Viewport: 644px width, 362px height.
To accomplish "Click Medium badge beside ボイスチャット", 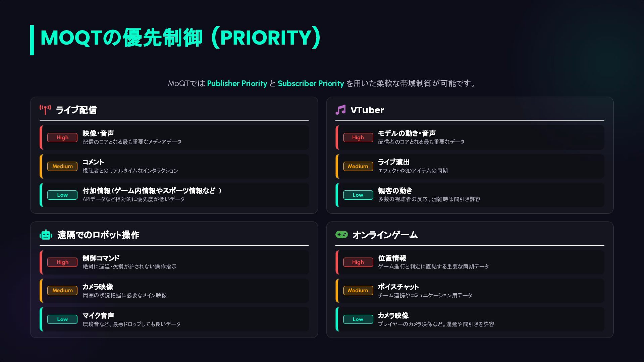I will click(x=358, y=291).
